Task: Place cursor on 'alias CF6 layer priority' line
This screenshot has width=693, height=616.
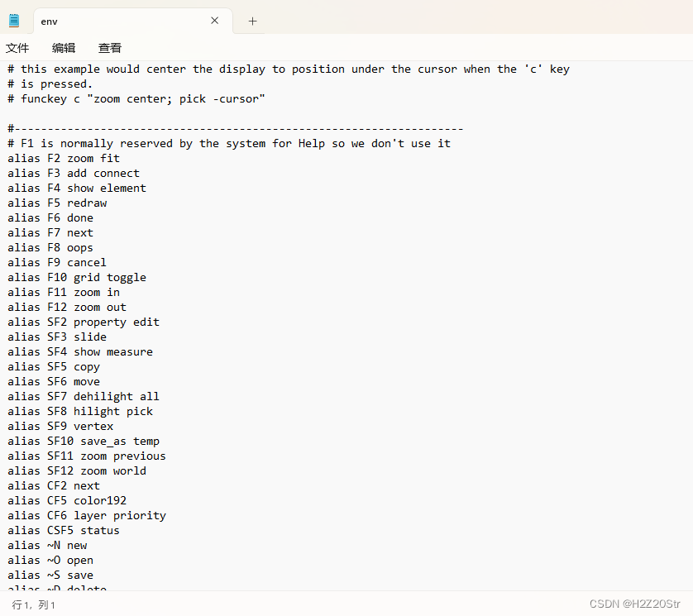Action: coord(87,515)
